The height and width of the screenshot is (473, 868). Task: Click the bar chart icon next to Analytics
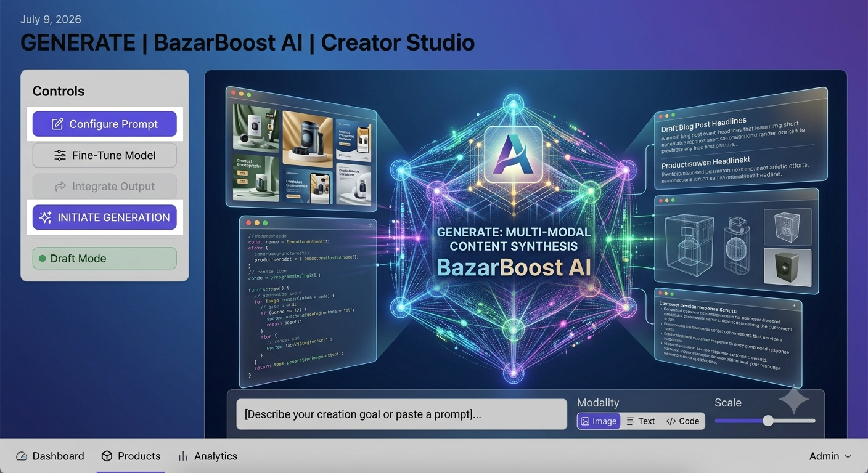coord(183,456)
